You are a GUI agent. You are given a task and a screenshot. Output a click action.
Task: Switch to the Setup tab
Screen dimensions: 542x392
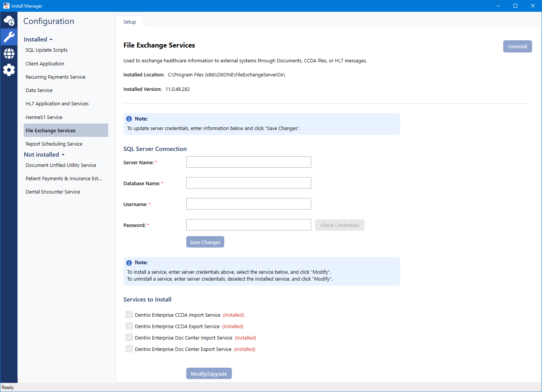tap(130, 22)
